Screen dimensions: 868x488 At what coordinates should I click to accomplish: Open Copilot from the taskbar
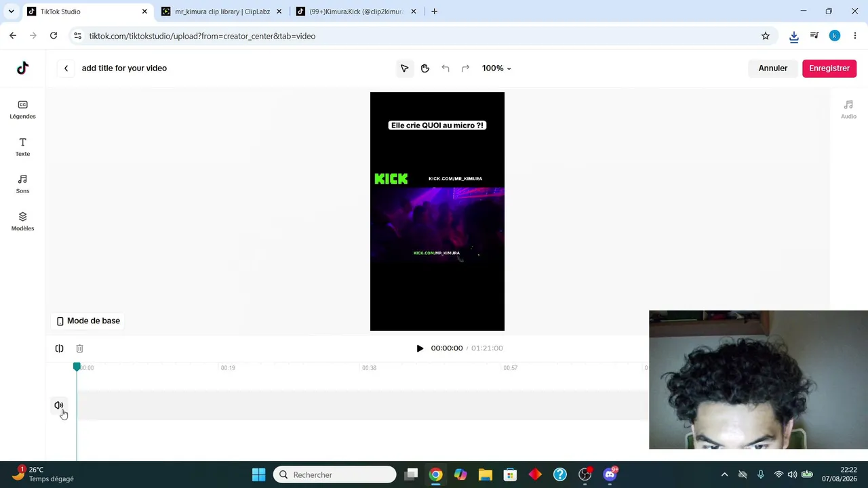(460, 474)
